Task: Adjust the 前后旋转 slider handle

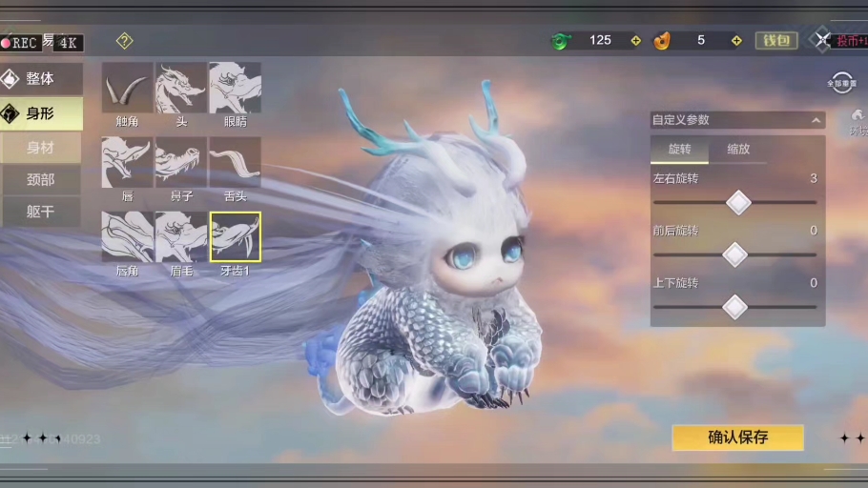Action: click(735, 254)
